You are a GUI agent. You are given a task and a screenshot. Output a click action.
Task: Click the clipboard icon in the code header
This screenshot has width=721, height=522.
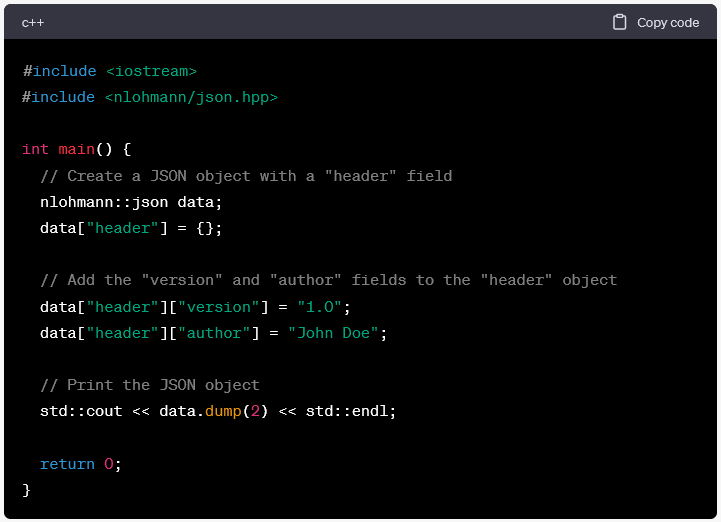(x=620, y=22)
